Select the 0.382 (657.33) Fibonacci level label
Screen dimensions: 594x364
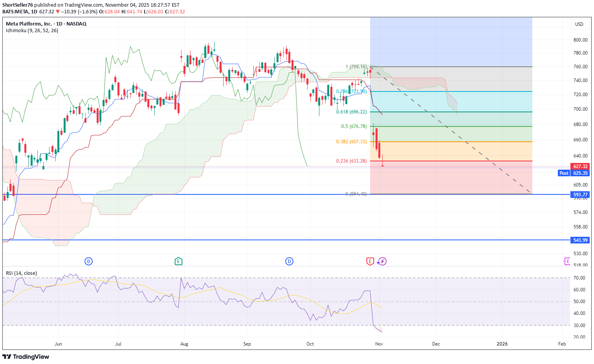pyautogui.click(x=351, y=142)
